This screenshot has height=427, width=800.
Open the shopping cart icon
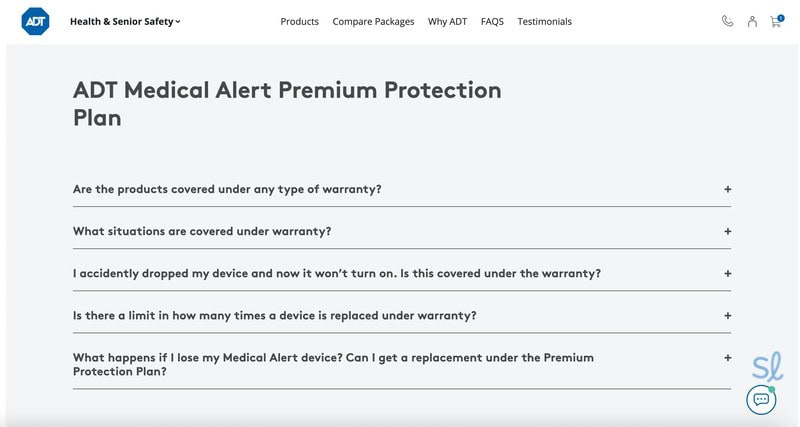[x=775, y=21]
